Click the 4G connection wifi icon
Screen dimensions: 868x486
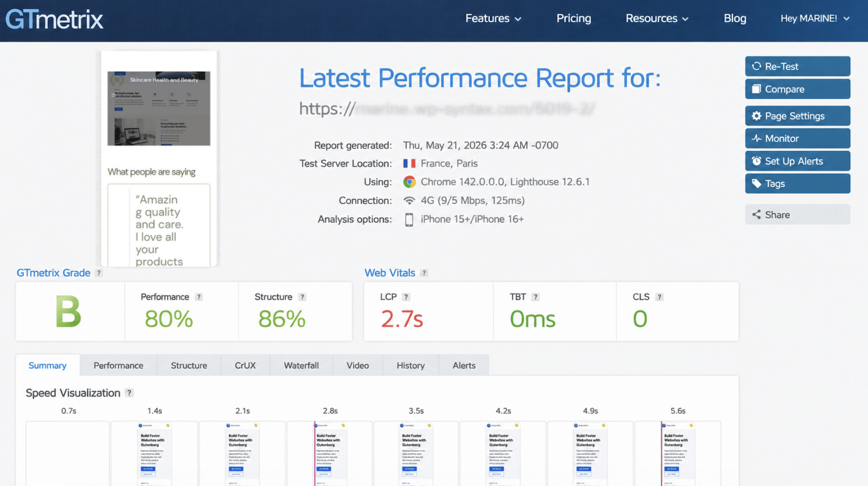click(409, 200)
